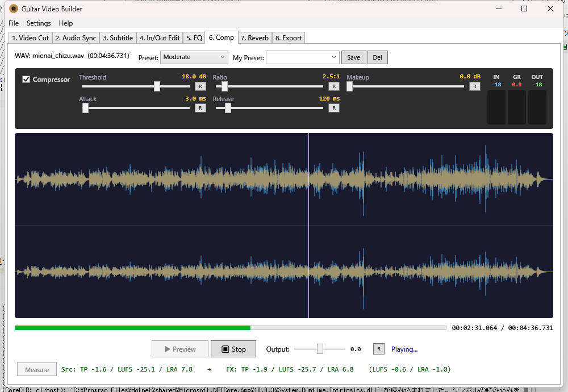Stop the audio playback

[233, 349]
